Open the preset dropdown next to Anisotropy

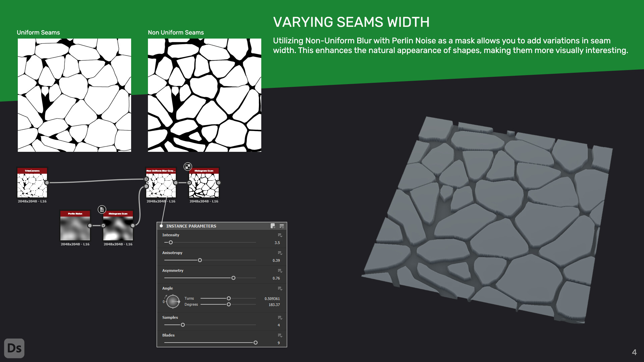pos(279,253)
